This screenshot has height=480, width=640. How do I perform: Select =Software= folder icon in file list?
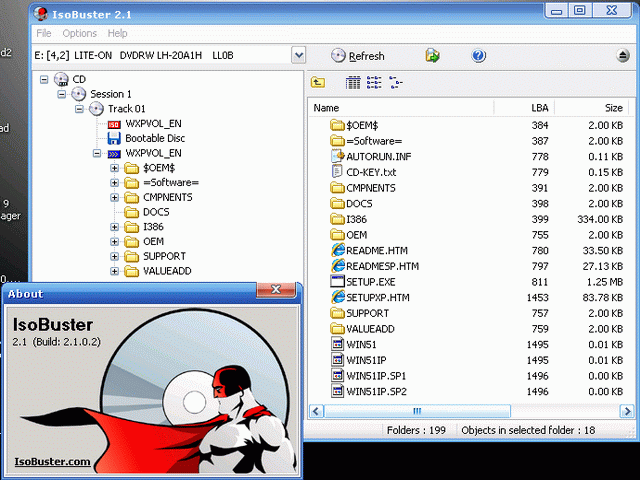point(337,141)
